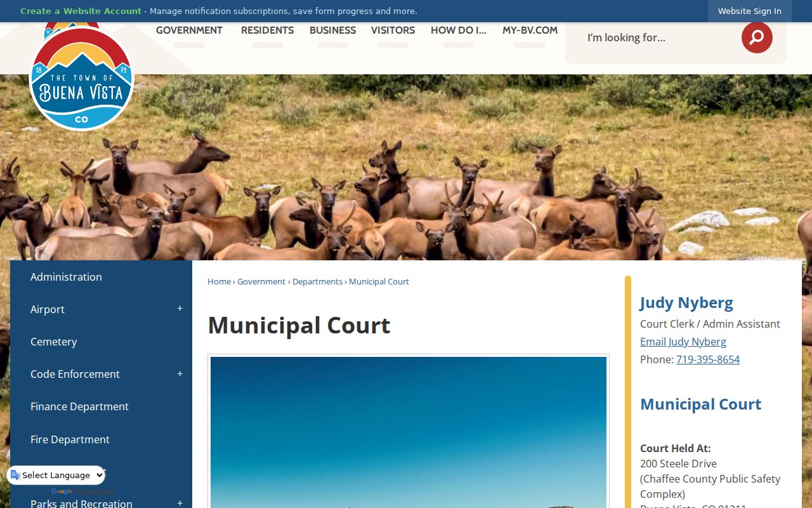Click the Municipal Court breadcrumb link

coord(379,281)
